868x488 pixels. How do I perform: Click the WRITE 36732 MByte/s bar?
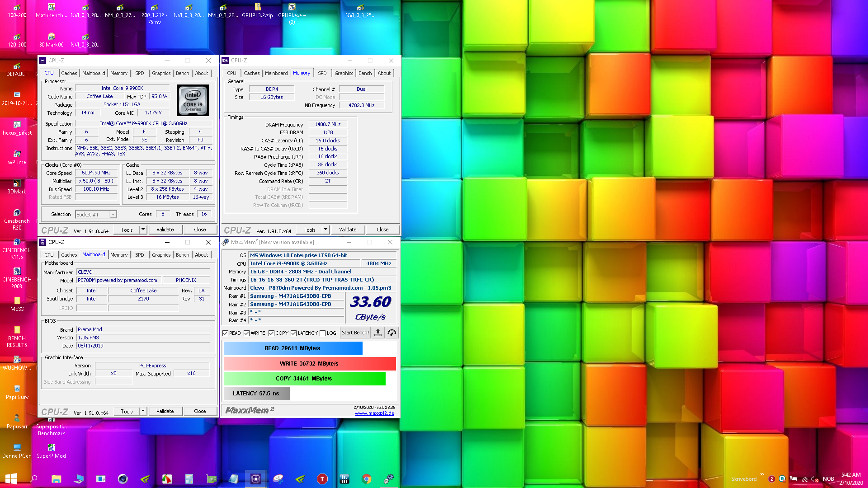point(310,364)
